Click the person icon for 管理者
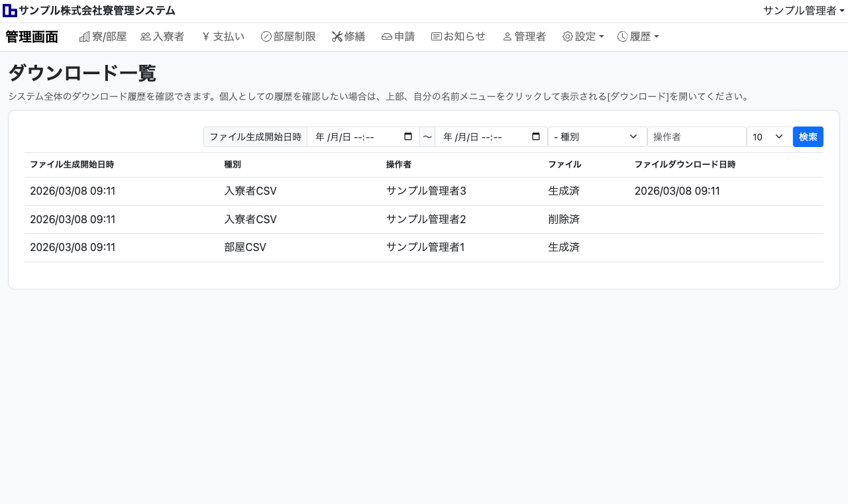The height and width of the screenshot is (504, 848). point(507,37)
